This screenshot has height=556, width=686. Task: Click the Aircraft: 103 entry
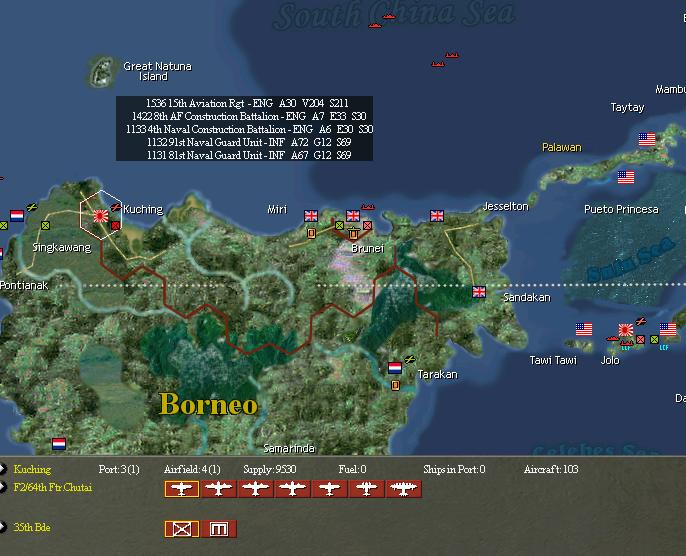(x=551, y=469)
